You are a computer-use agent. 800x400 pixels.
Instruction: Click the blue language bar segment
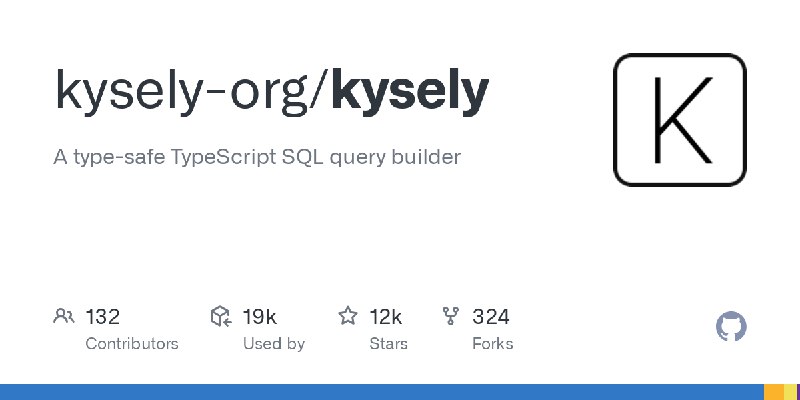click(x=382, y=392)
